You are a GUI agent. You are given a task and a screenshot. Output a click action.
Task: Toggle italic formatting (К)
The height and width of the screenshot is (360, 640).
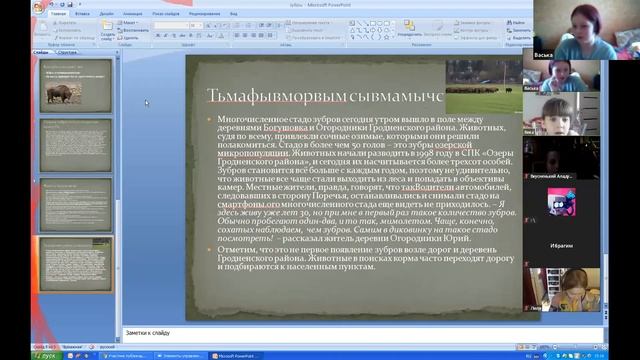click(x=166, y=36)
